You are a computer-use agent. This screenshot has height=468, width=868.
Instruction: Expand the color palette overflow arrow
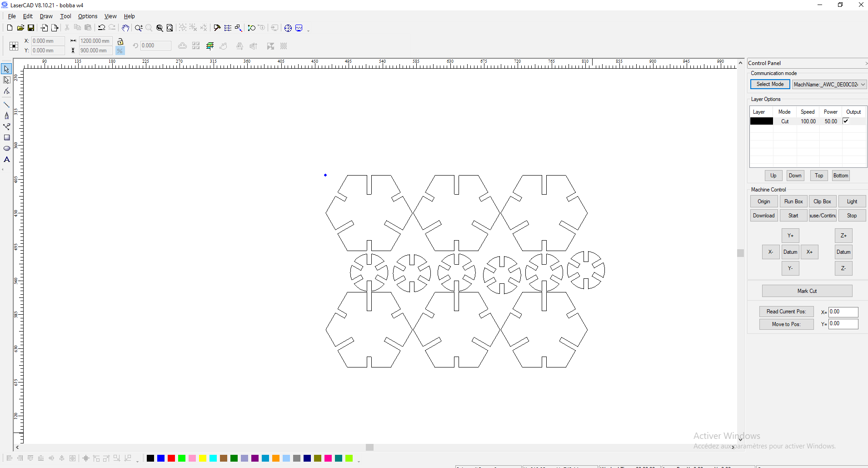point(359,461)
